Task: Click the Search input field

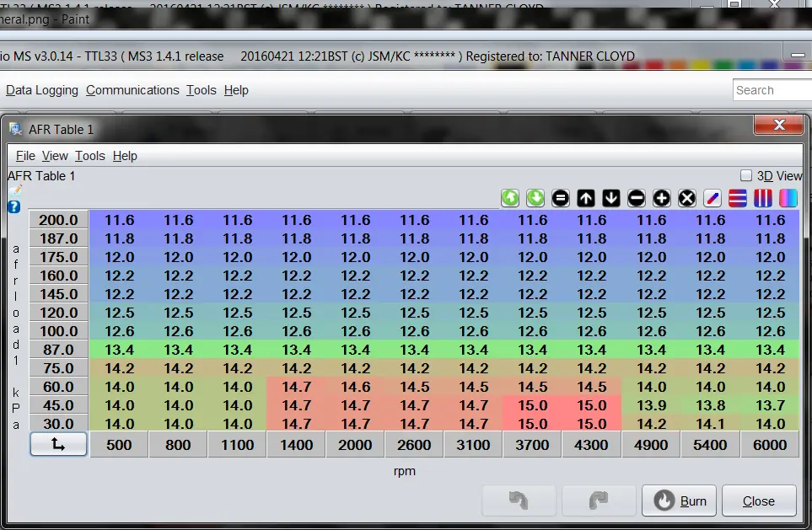Action: click(772, 90)
